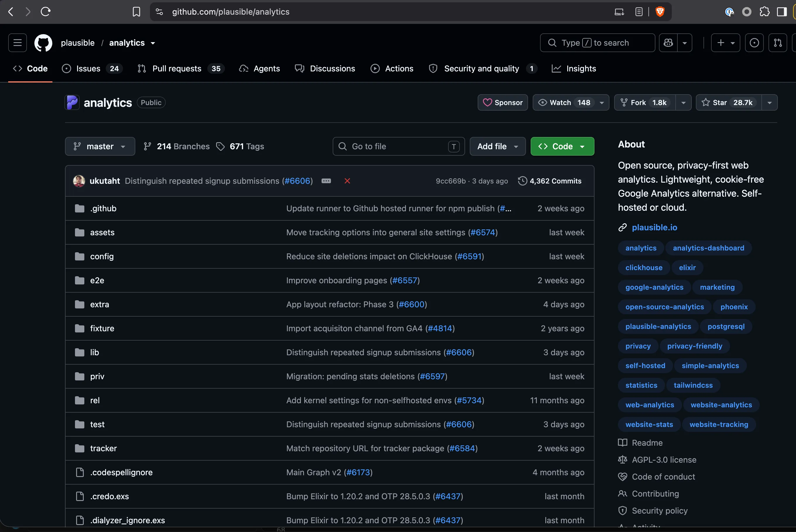
Task: Open the .codespellignore file
Action: point(121,472)
